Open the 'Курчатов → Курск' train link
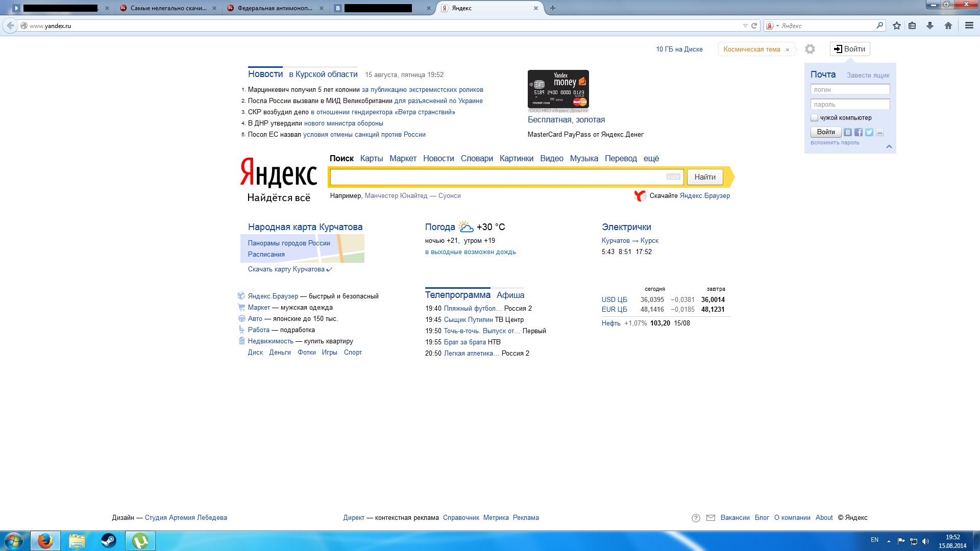The width and height of the screenshot is (980, 551). [x=630, y=241]
